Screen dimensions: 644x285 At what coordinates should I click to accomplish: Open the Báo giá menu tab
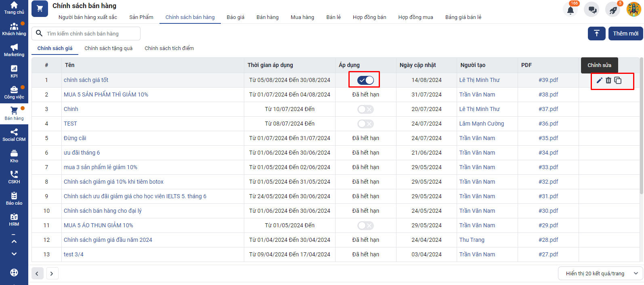coord(235,17)
